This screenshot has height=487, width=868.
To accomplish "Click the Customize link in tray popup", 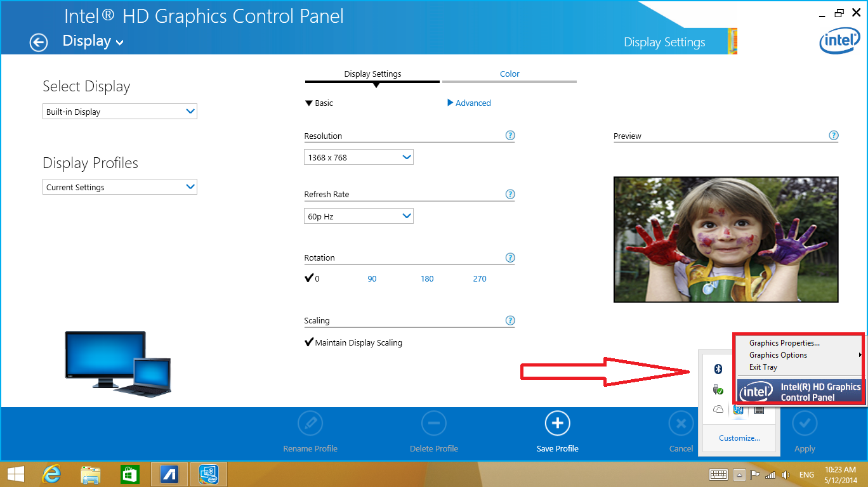I will click(739, 438).
